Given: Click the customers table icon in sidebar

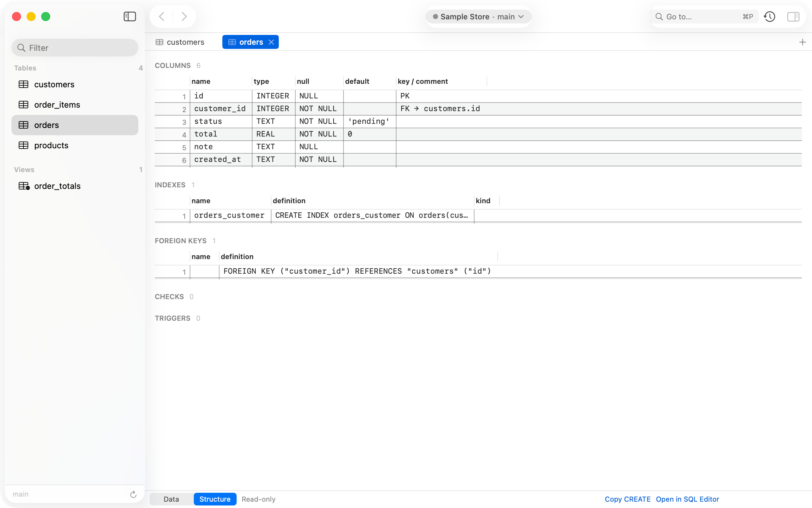Looking at the screenshot, I should [23, 84].
